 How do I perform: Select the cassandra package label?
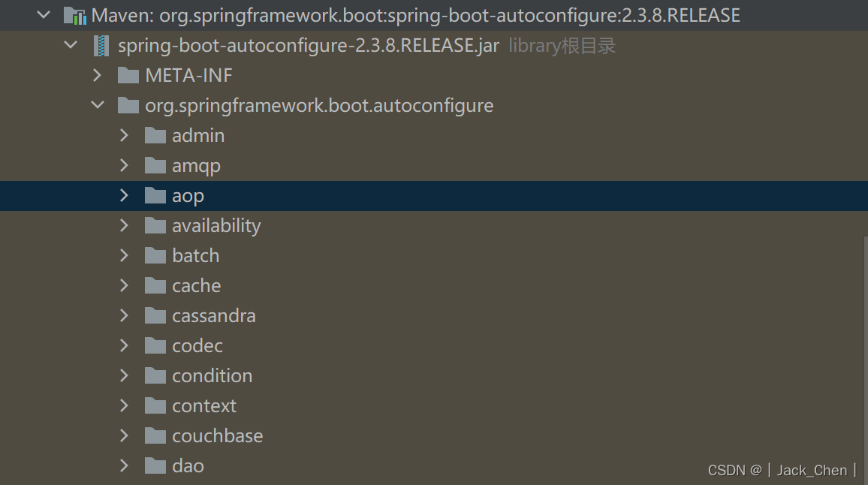click(x=214, y=316)
